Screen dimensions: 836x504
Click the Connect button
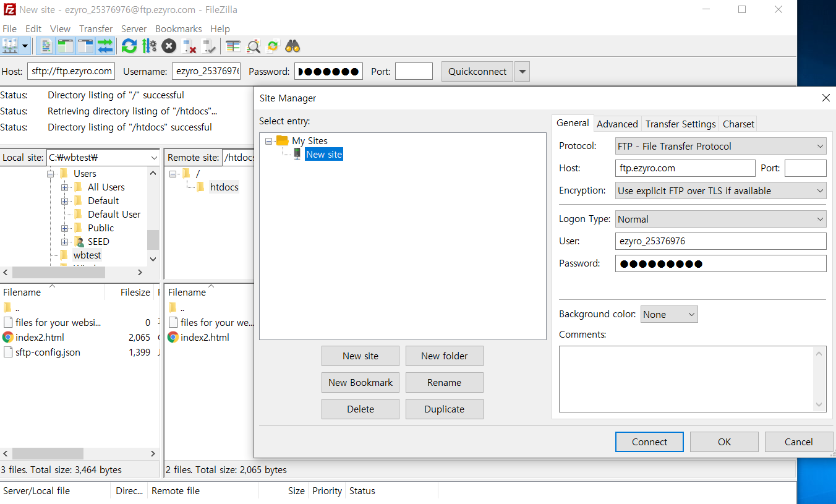coord(649,442)
